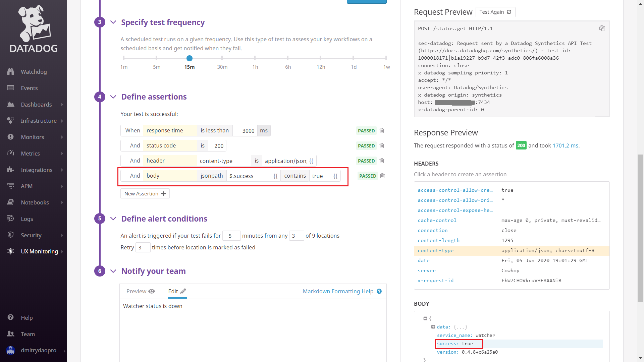
Task: Click the Events icon in sidebar
Action: [11, 88]
